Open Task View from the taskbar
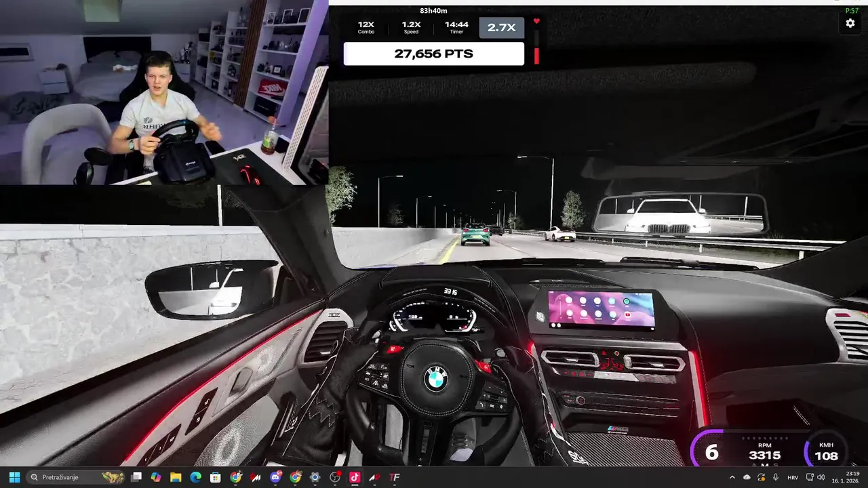This screenshot has height=488, width=868. click(x=136, y=477)
